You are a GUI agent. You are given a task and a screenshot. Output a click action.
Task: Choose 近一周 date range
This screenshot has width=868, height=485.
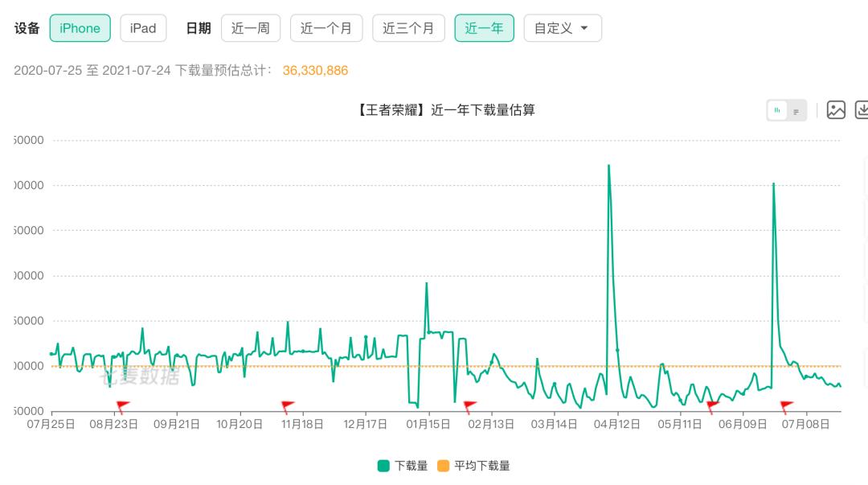tap(251, 28)
